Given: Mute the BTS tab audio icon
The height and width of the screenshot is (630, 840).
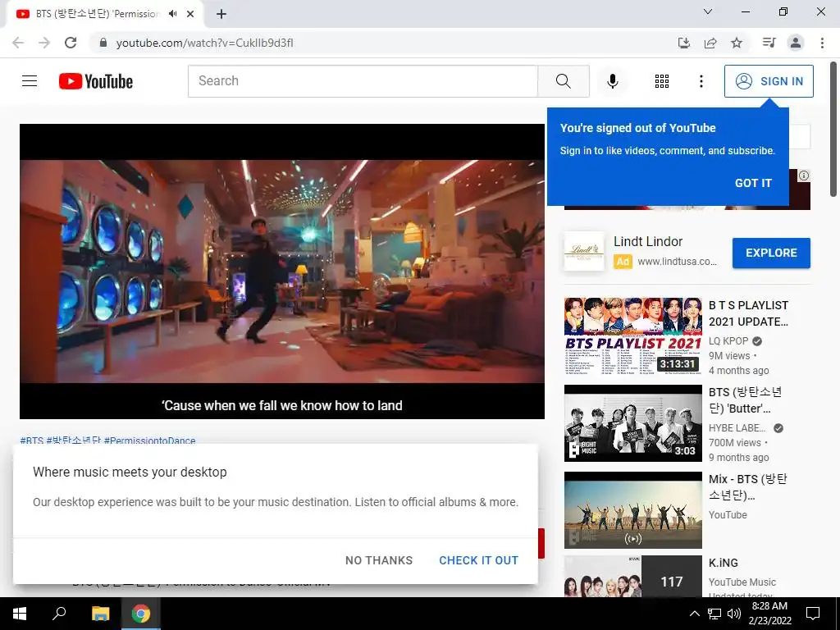Looking at the screenshot, I should [172, 14].
